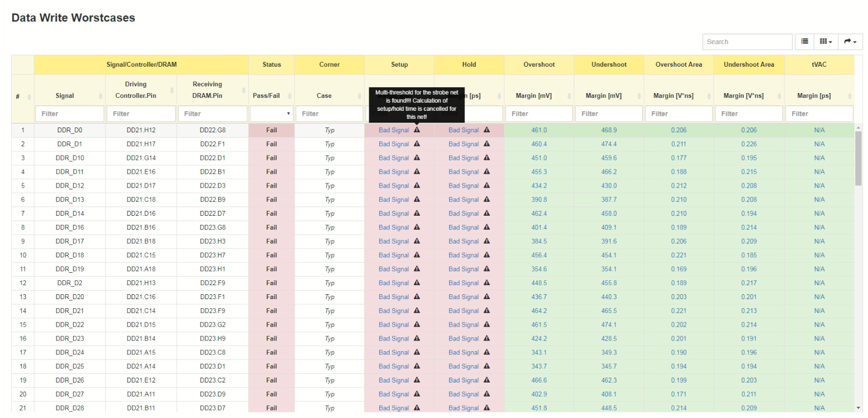Click warning icon in DDR_D0 Hold cell
This screenshot has height=418, width=868.
point(486,130)
